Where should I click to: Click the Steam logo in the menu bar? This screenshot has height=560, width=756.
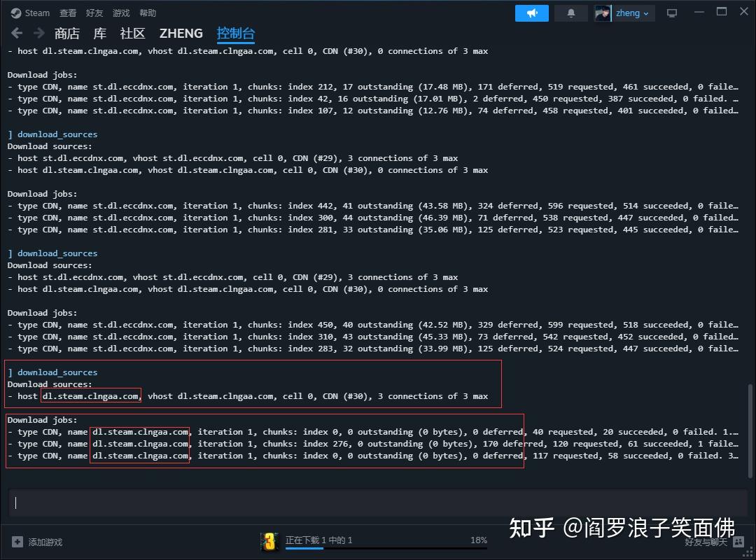29,12
